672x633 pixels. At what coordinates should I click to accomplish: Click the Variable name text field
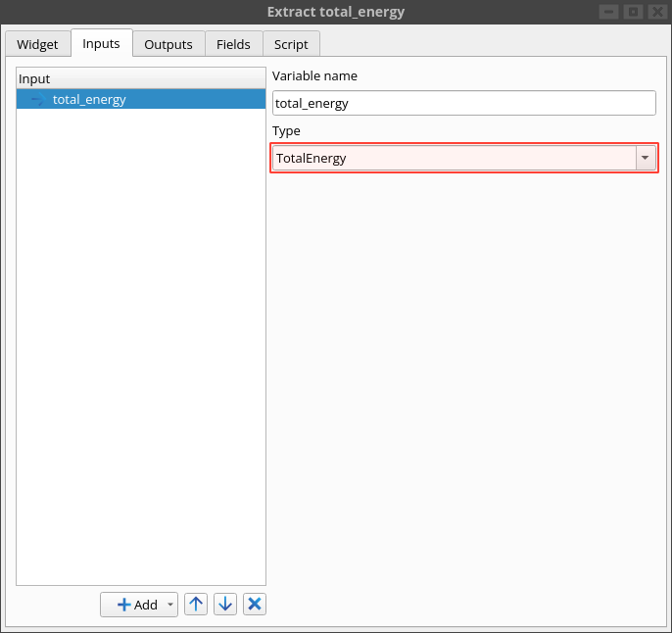[464, 103]
